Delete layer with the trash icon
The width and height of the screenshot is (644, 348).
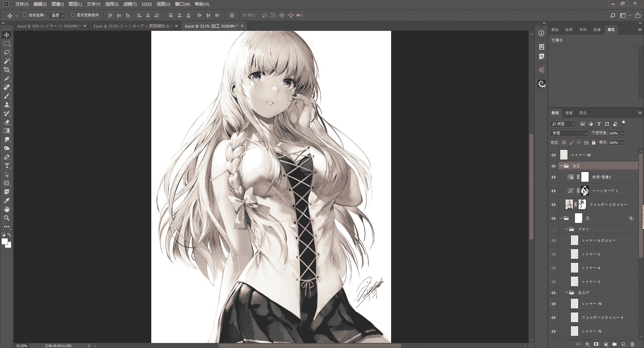[x=632, y=344]
